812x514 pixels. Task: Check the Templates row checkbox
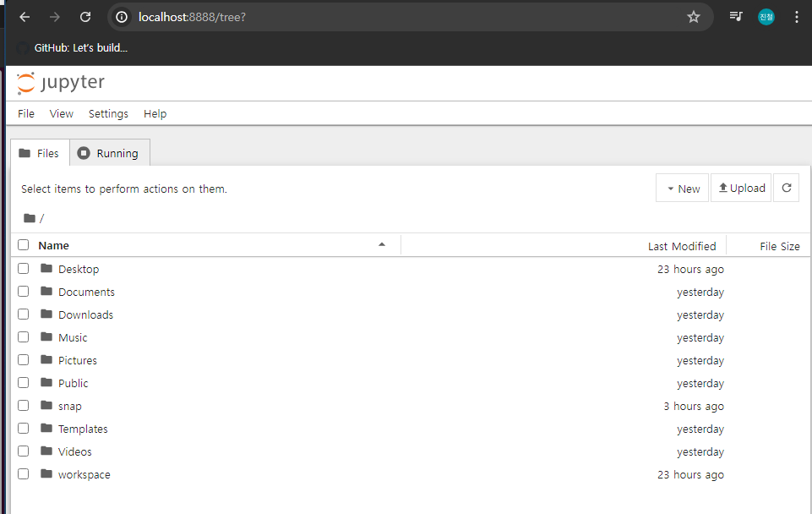click(24, 428)
